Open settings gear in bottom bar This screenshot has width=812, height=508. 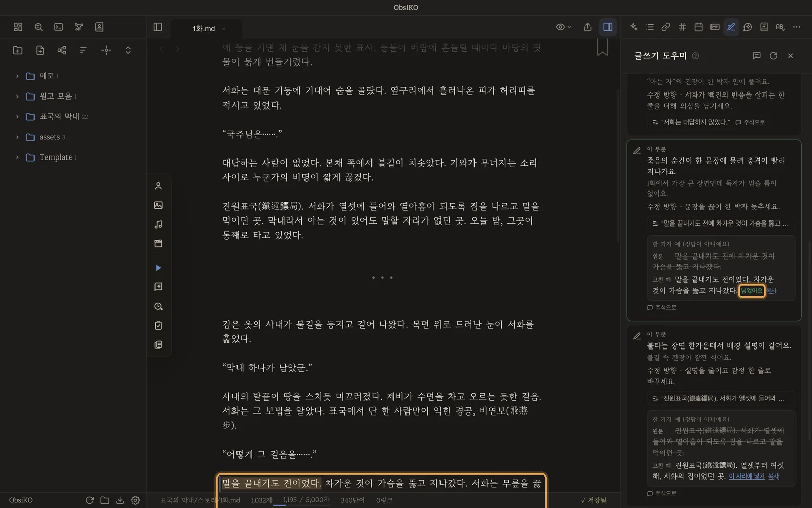[136, 500]
